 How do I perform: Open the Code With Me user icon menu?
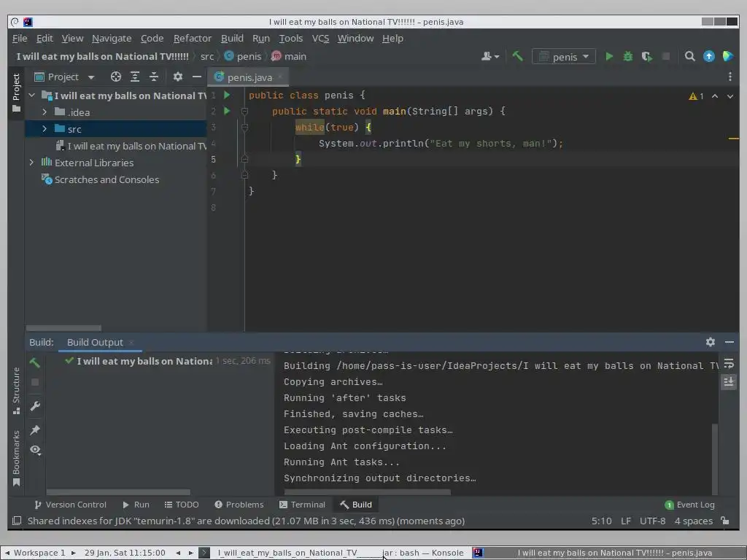click(x=489, y=56)
